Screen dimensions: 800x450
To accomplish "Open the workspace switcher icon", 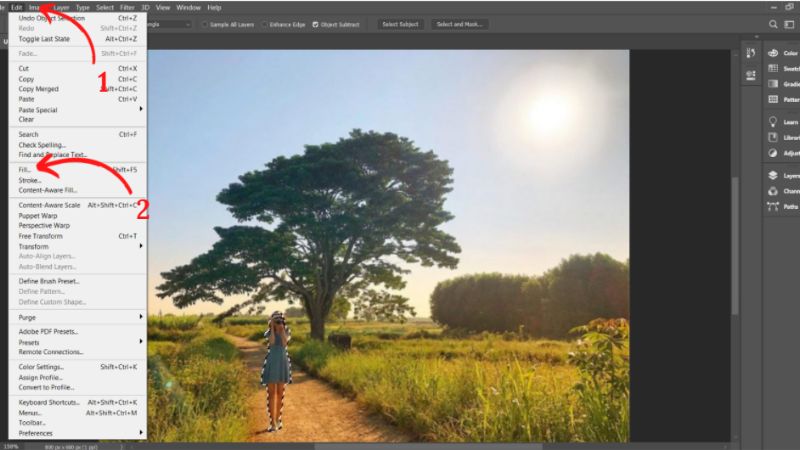I will click(x=789, y=24).
